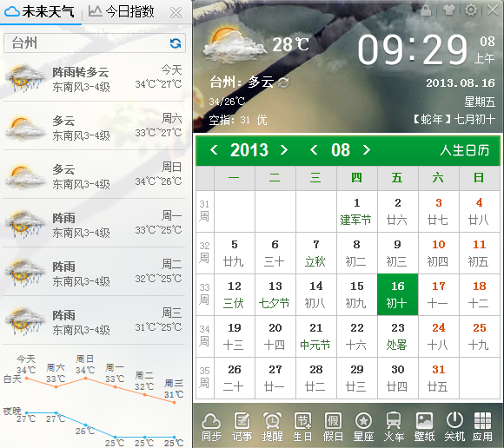
Task: Go to previous year arrow
Action: click(x=214, y=150)
